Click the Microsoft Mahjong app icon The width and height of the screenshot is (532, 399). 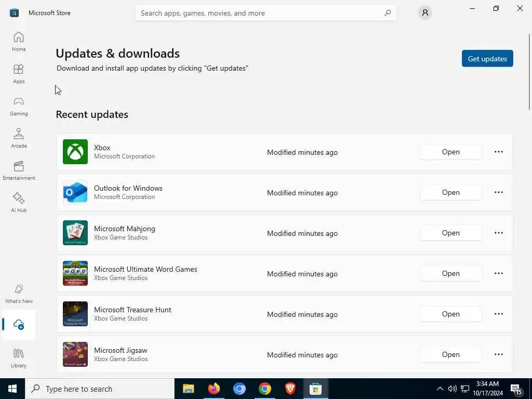pos(75,233)
